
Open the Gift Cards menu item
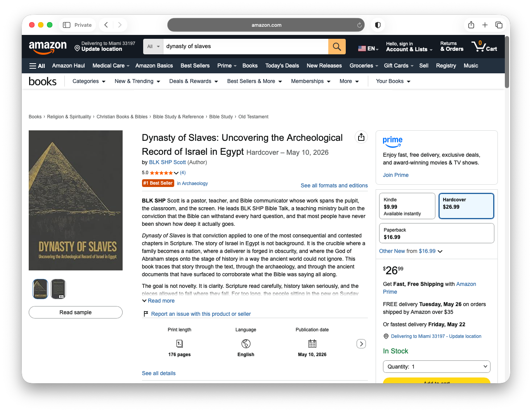tap(399, 66)
